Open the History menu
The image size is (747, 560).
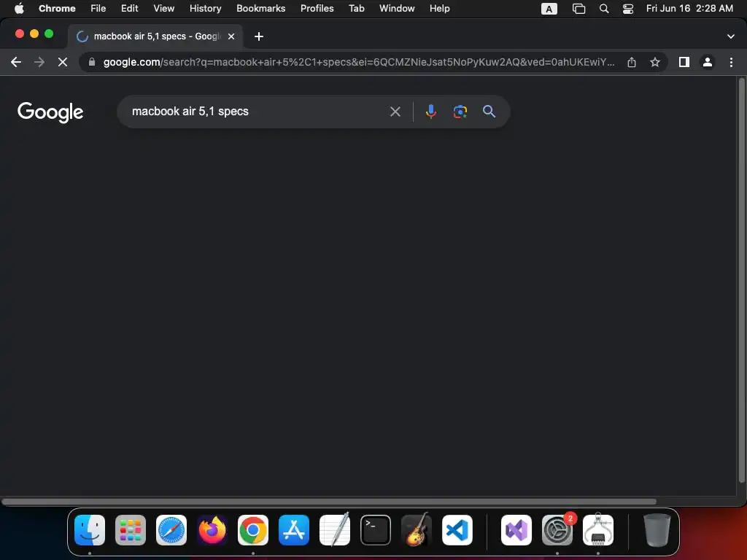point(205,9)
